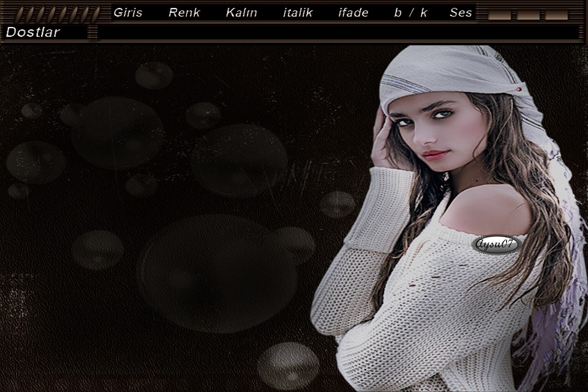Click the ridged handle beside Dostlar
588x392 pixels.
click(x=92, y=32)
